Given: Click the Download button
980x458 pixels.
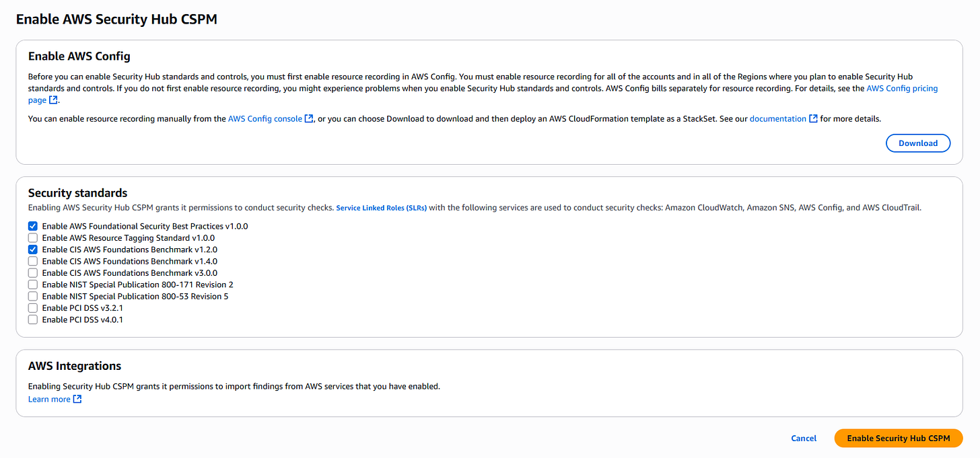Looking at the screenshot, I should (918, 143).
